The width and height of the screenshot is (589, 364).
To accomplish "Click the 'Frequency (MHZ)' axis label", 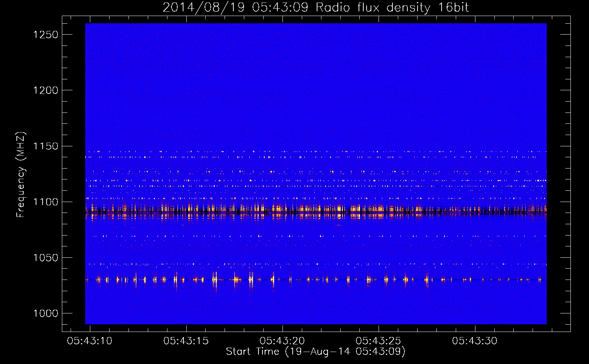I will tap(21, 175).
